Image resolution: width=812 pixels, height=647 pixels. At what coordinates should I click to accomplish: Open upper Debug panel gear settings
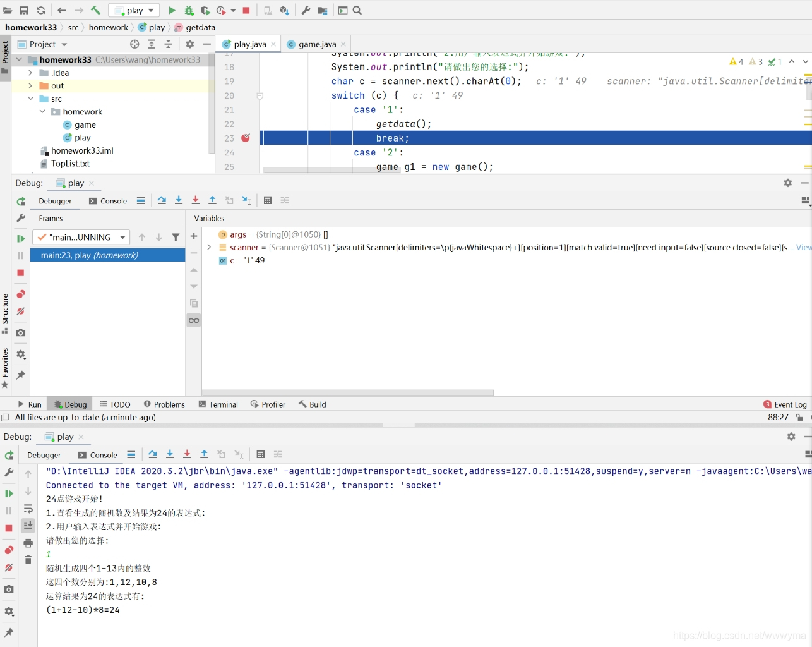click(788, 183)
